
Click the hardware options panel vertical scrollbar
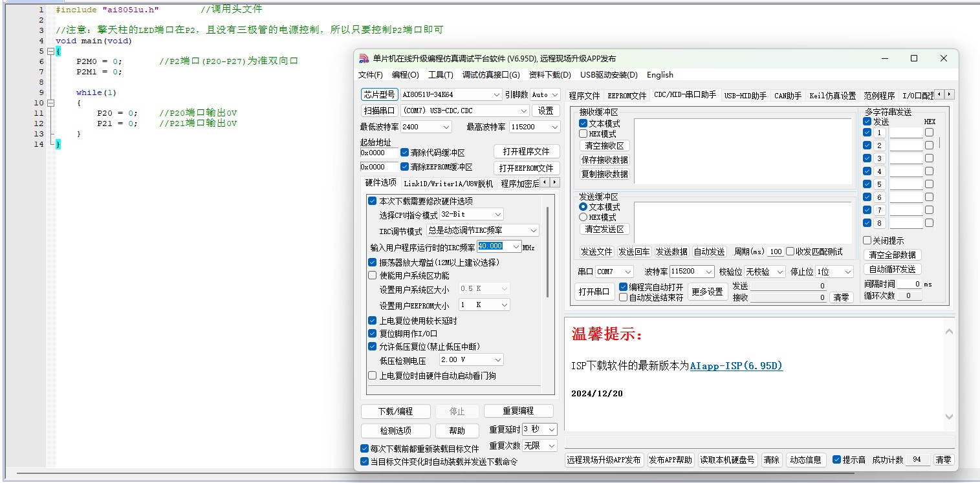coord(548,252)
